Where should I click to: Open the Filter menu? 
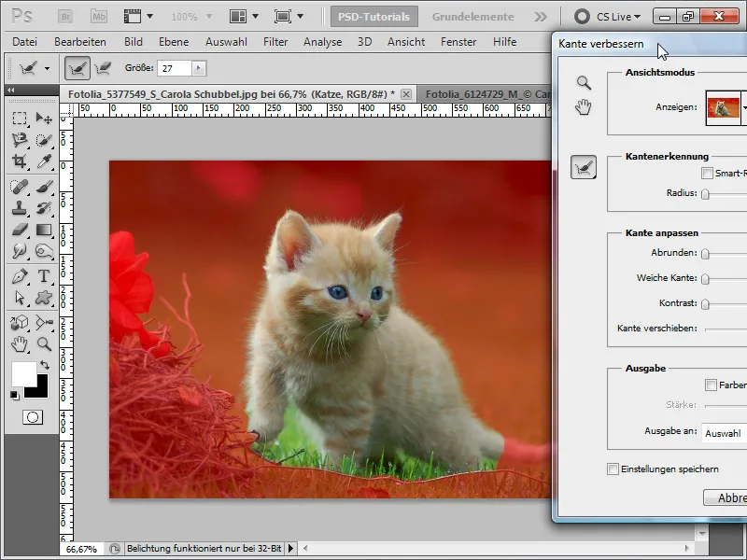pos(275,42)
